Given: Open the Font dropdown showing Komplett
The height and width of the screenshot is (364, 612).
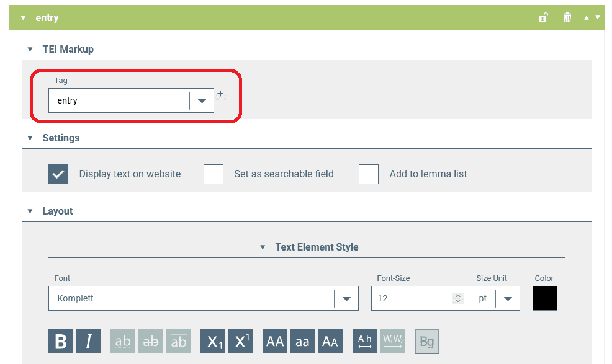Looking at the screenshot, I should pyautogui.click(x=346, y=299).
